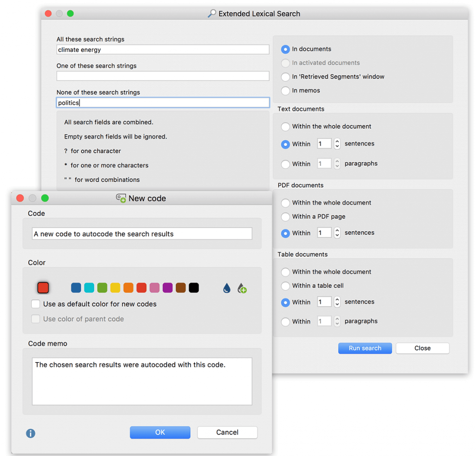
Task: Click the magnifier icon in Extended Lexical Search title
Action: (212, 13)
